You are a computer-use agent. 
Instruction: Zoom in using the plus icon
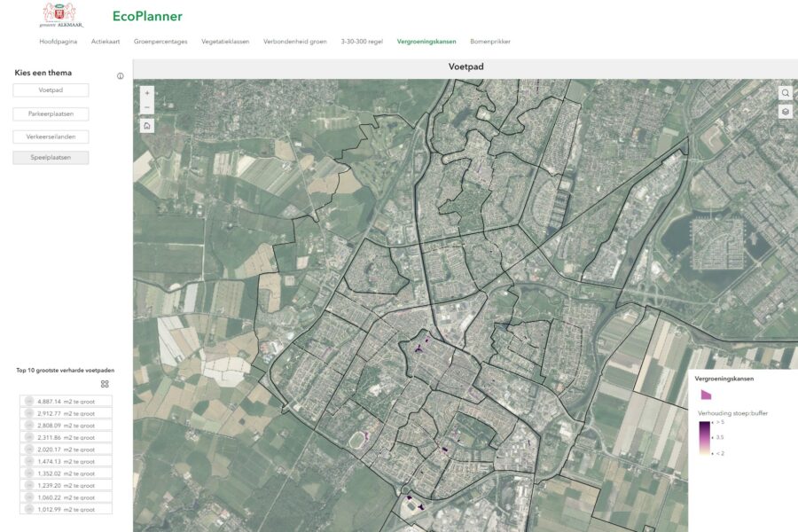click(x=145, y=91)
